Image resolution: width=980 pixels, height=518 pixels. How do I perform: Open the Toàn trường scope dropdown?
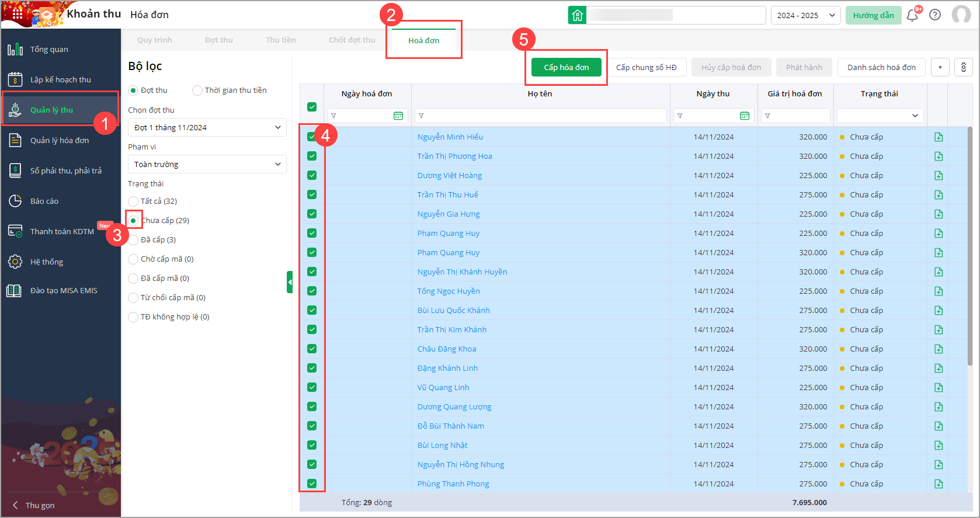(207, 165)
